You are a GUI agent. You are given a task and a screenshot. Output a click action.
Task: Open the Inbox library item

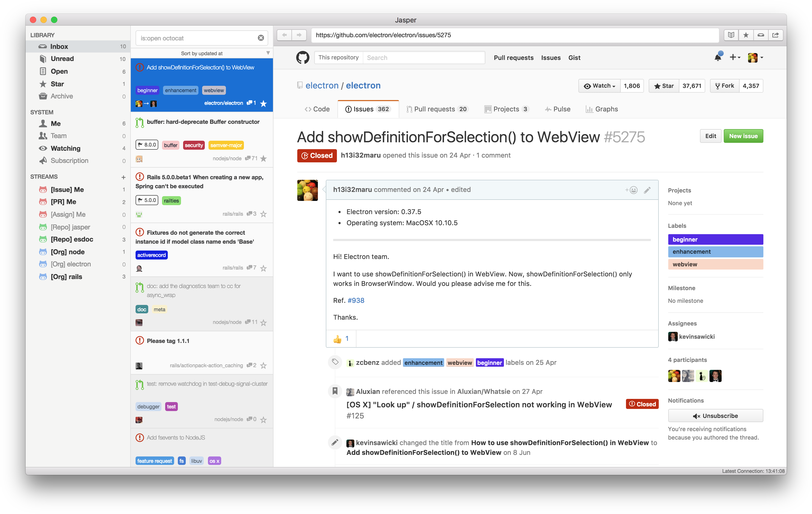(x=78, y=46)
